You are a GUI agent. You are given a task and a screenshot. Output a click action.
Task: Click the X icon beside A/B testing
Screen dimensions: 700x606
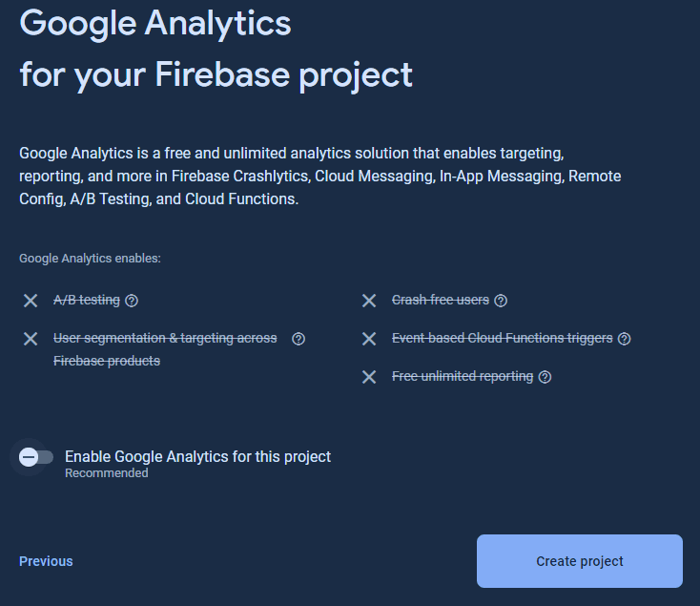pyautogui.click(x=31, y=301)
